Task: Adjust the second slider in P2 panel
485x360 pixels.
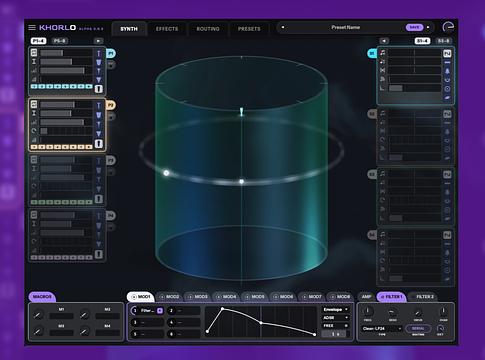Action: pyautogui.click(x=66, y=113)
